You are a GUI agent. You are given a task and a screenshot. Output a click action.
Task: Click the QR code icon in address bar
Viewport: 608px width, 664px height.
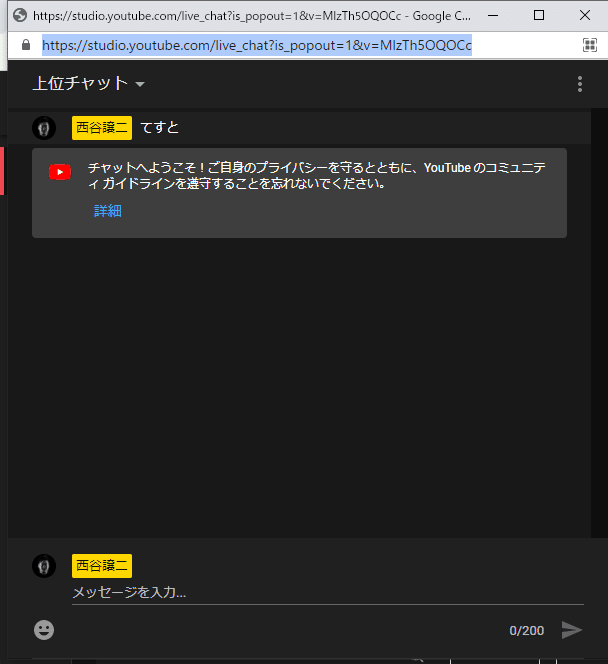click(589, 45)
